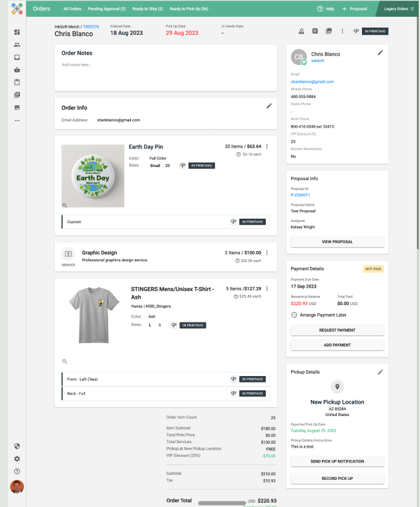Click the pencil icon to edit Order Info
The image size is (420, 507).
click(269, 106)
